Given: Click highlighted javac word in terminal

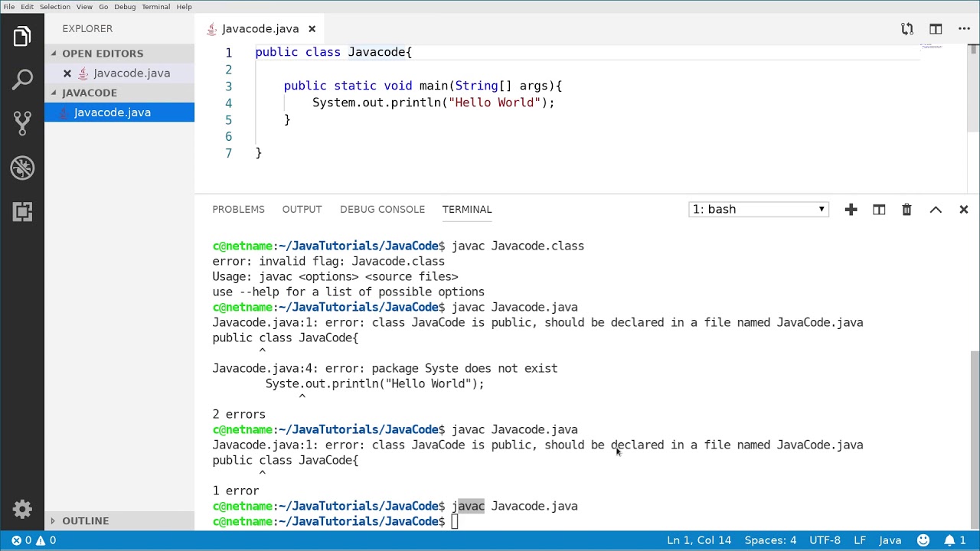Looking at the screenshot, I should point(469,507).
